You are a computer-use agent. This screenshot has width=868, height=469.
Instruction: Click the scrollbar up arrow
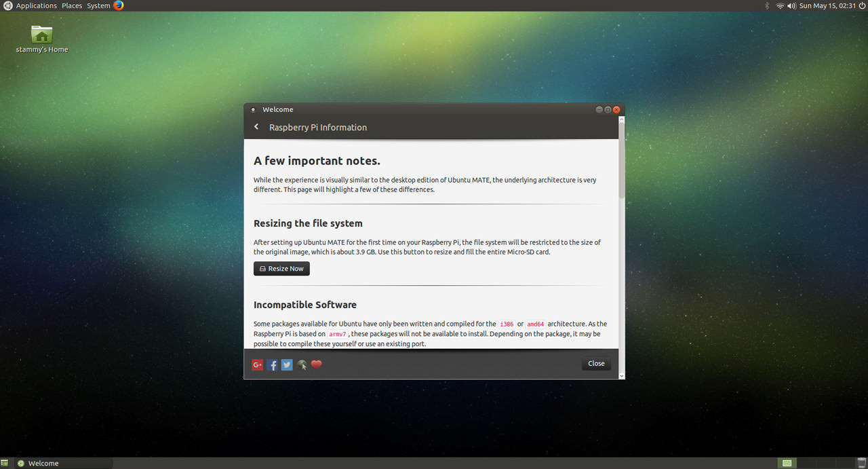tap(621, 119)
